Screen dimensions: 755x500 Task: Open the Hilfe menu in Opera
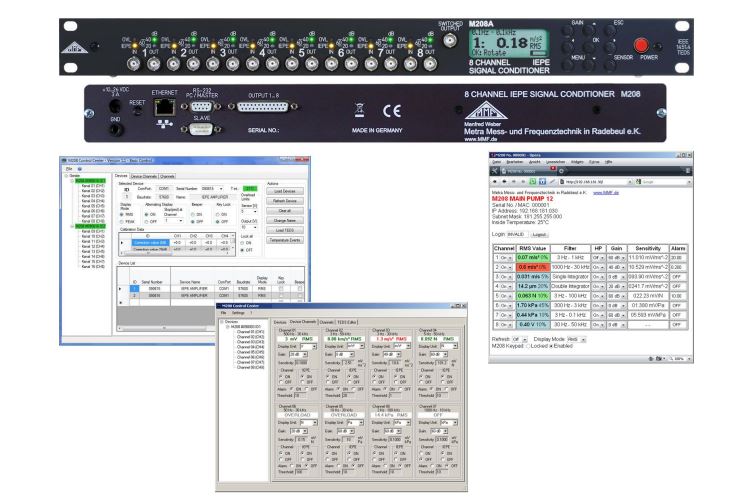pos(609,162)
